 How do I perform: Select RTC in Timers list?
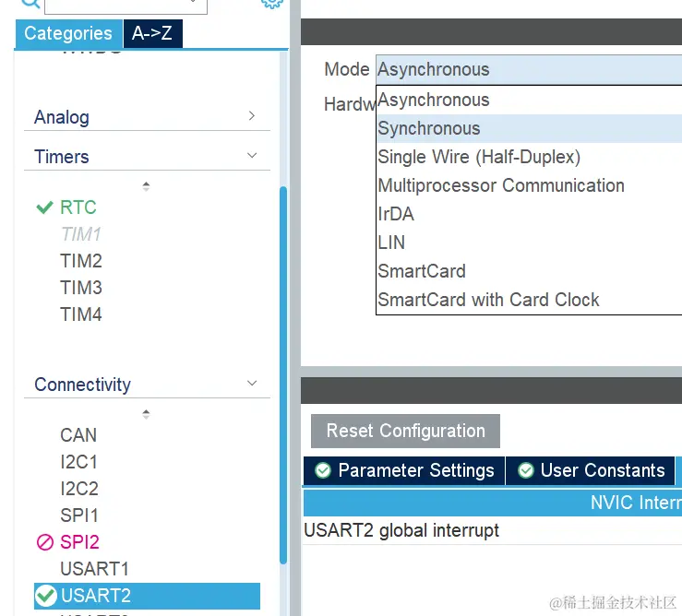coord(78,207)
